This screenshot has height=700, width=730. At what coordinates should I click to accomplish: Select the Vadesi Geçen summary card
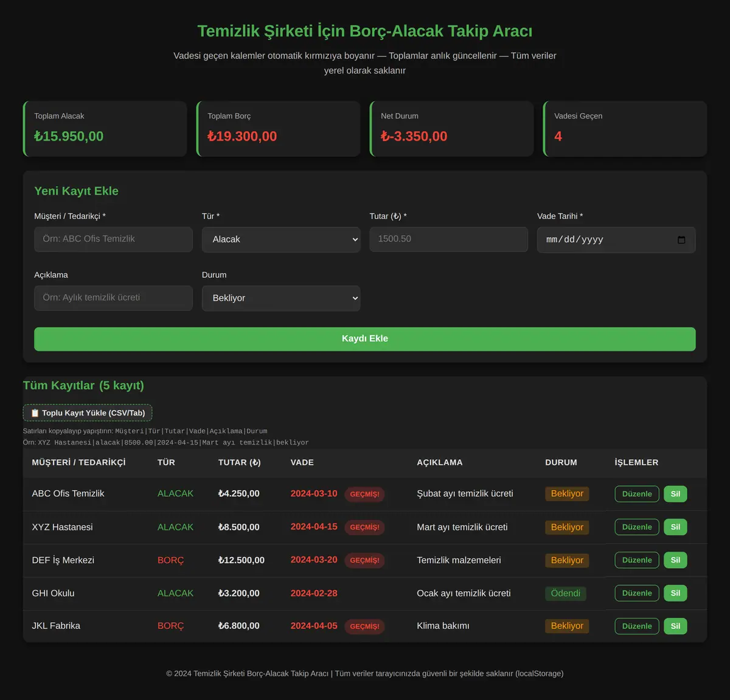[x=625, y=129]
